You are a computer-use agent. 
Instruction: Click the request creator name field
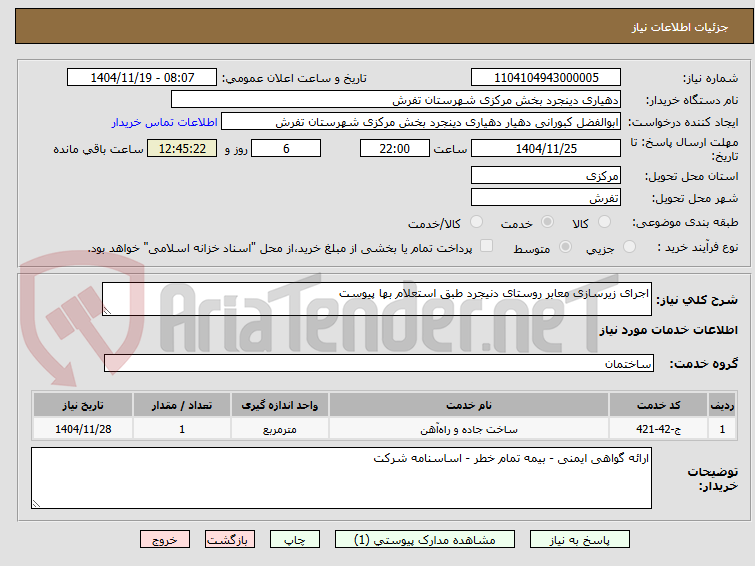[x=421, y=122]
